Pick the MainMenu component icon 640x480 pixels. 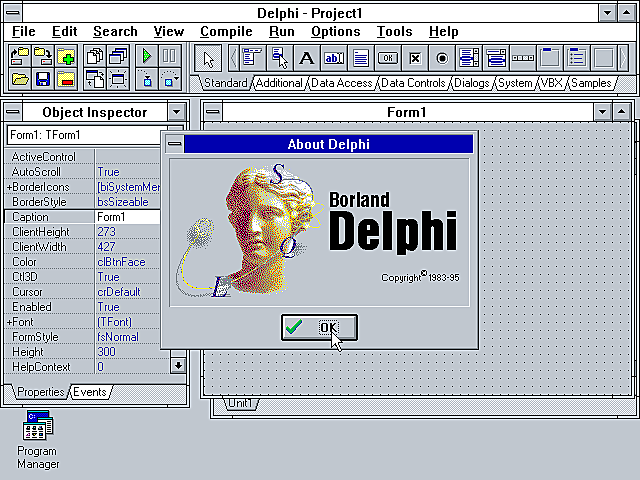[252, 58]
